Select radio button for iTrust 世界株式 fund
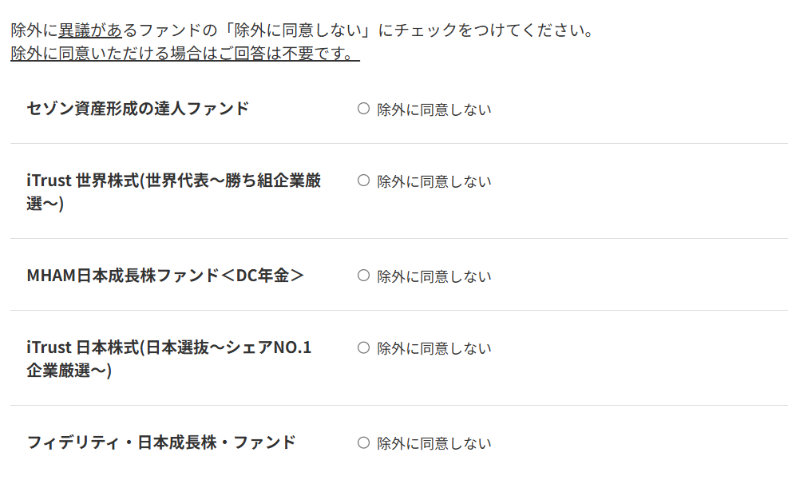 [363, 180]
